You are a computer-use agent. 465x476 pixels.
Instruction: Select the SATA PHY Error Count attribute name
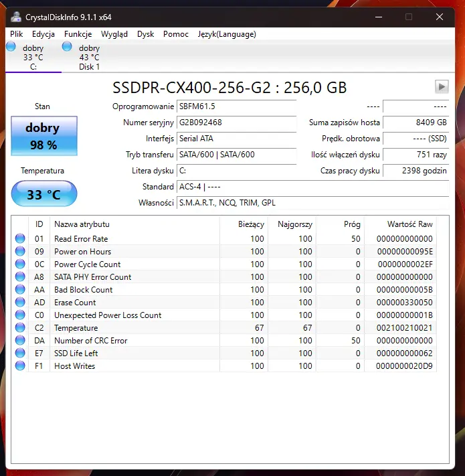tap(92, 277)
